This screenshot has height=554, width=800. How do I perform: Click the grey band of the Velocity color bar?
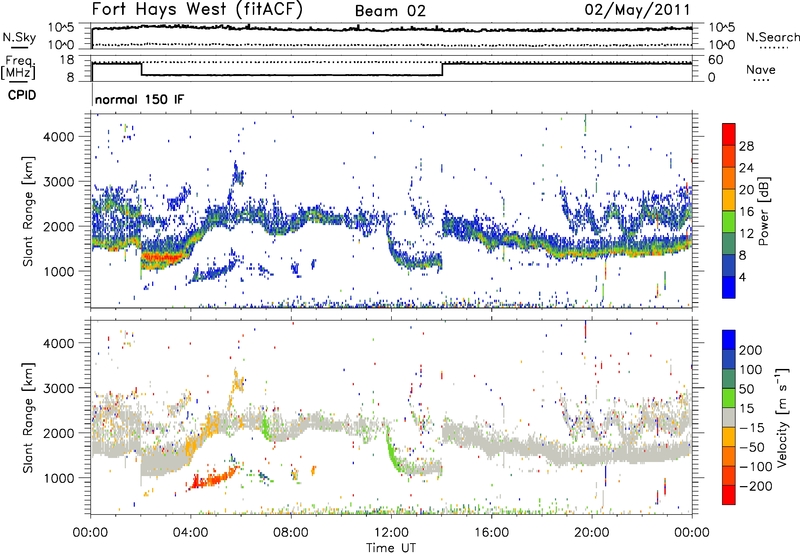pos(729,417)
